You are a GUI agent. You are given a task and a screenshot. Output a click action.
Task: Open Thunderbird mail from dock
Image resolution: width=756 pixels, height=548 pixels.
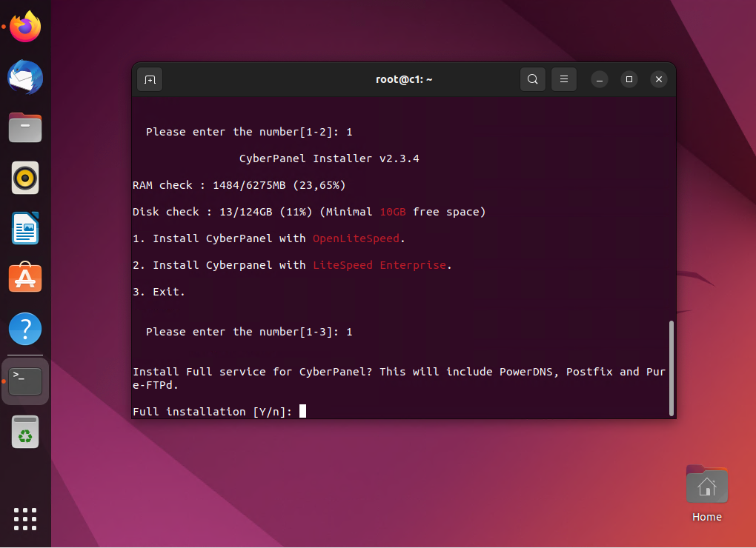coord(25,78)
